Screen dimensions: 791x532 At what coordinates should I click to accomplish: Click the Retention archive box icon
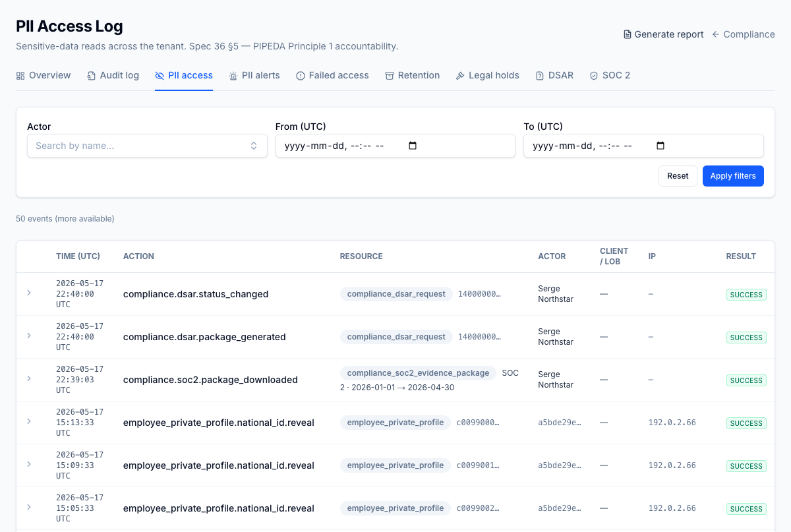390,76
